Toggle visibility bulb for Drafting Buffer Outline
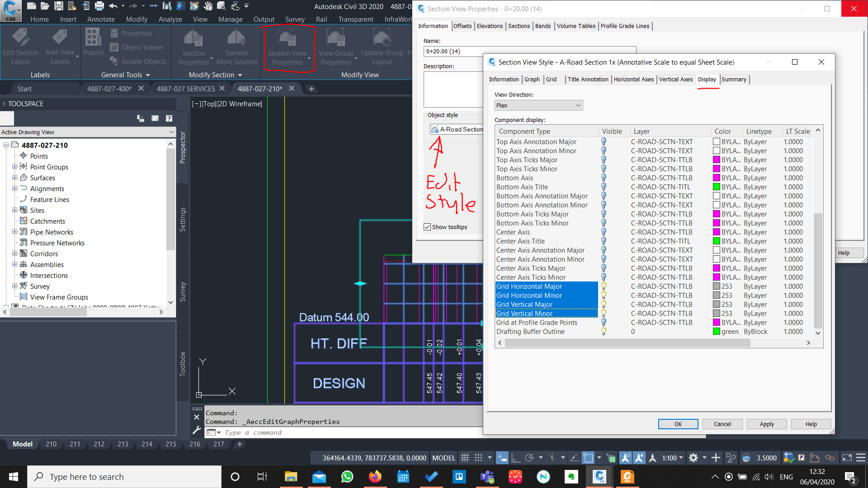The height and width of the screenshot is (488, 868). pos(604,331)
